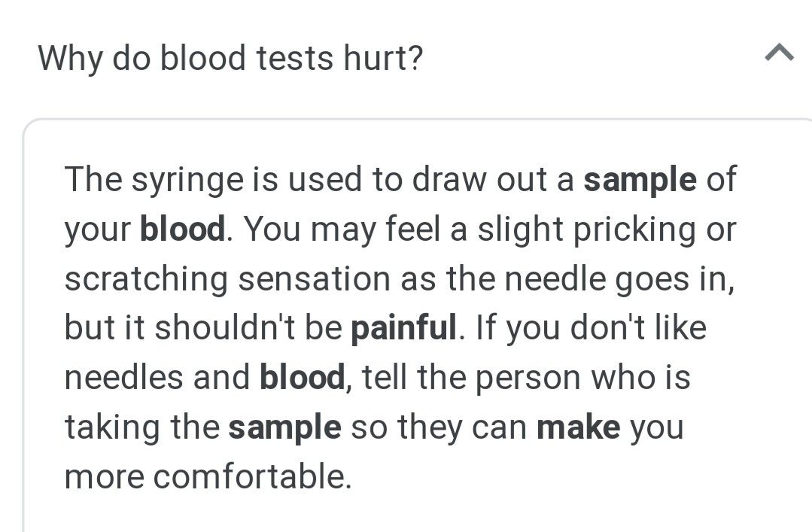Click bold 'blood' after 'needles and'
This screenshot has height=532, width=812.
tap(302, 377)
